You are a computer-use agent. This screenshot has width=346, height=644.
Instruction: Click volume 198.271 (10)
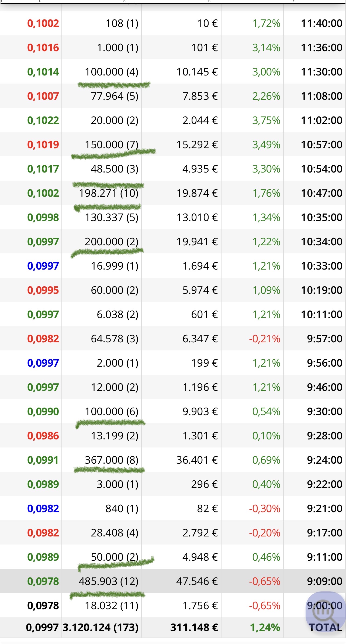click(109, 193)
